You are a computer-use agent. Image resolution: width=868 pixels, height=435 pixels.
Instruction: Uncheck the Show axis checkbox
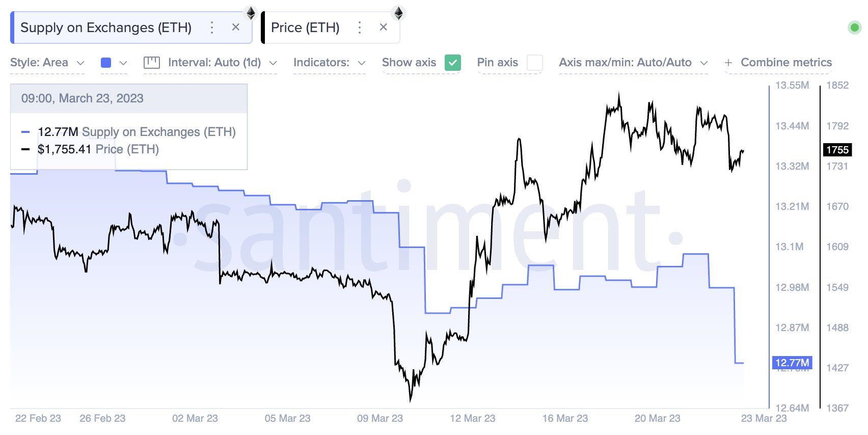coord(452,63)
